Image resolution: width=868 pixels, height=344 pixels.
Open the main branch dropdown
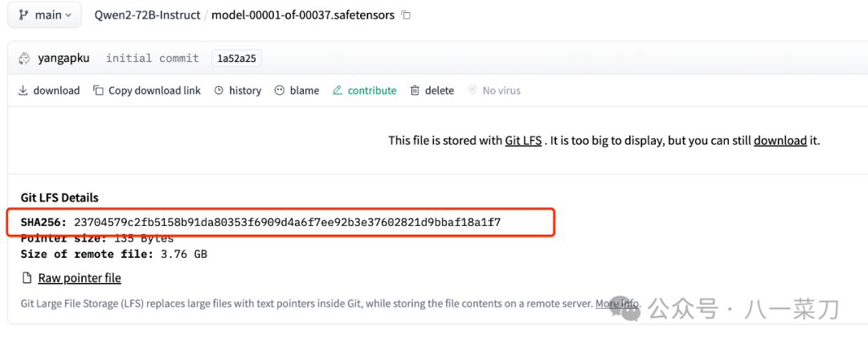(x=45, y=15)
